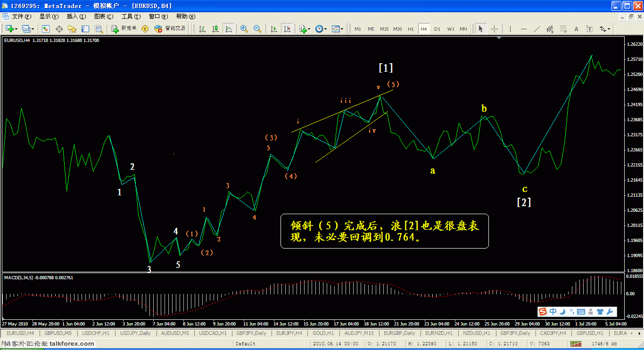The width and height of the screenshot is (644, 350).
Task: Zoom in on the chart
Action: tap(244, 29)
